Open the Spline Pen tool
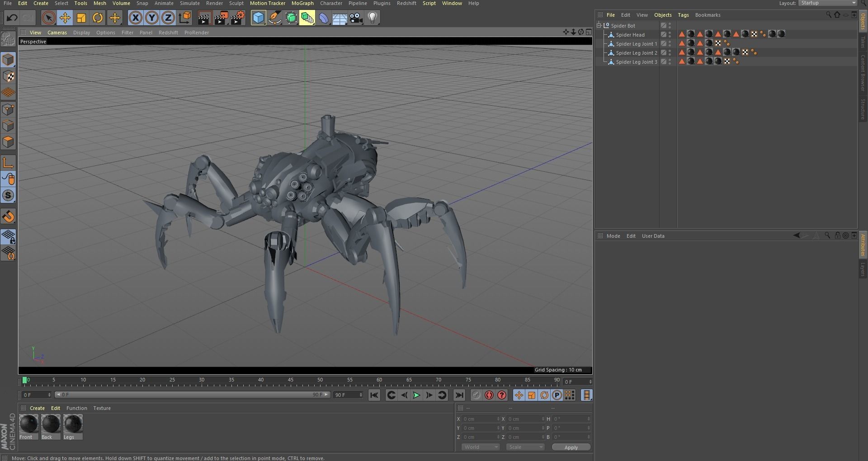This screenshot has width=868, height=461. pos(275,18)
